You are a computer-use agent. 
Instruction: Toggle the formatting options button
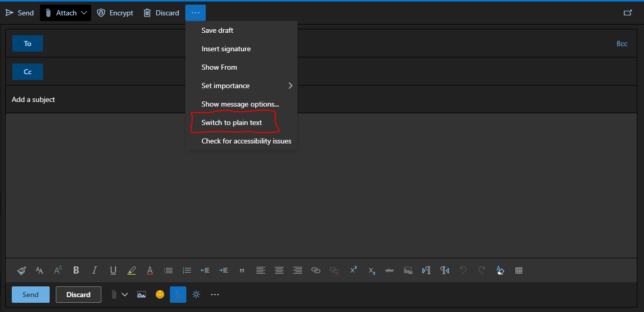[x=178, y=295]
